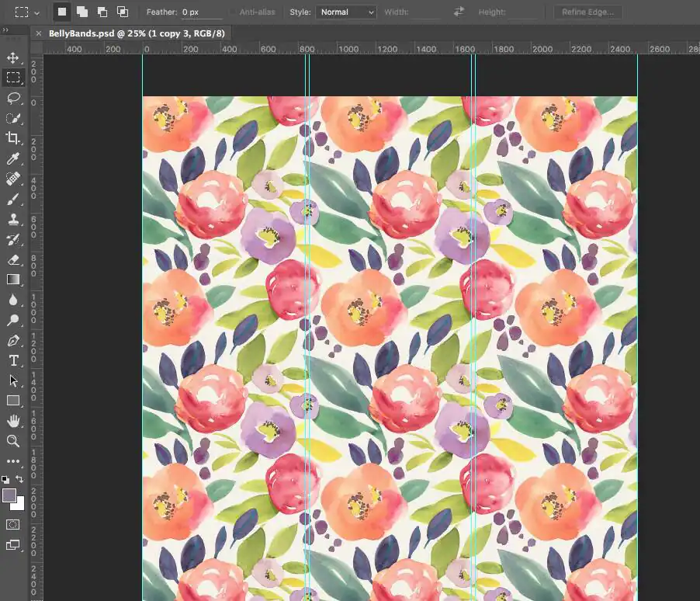The image size is (700, 601).
Task: Open the Edit Toolbar three-dots menu
Action: pyautogui.click(x=13, y=461)
